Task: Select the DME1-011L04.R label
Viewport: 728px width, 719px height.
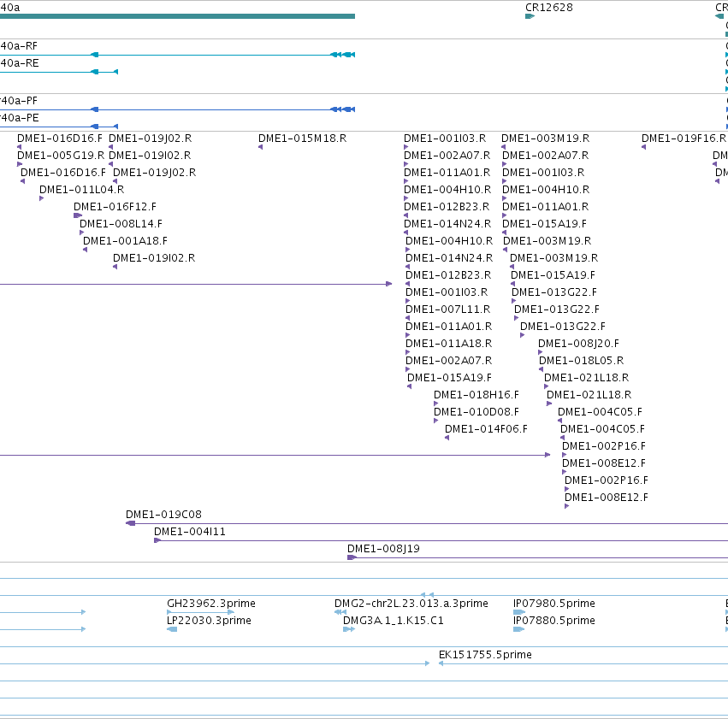Action: point(82,190)
